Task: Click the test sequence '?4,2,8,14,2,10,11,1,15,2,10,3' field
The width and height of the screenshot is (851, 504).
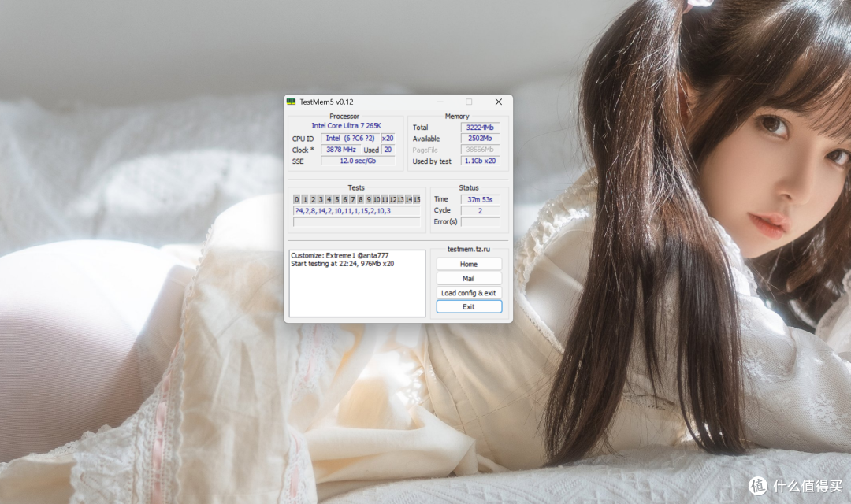Action: 357,211
